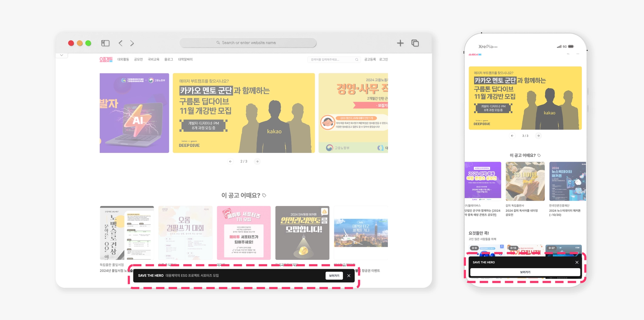The width and height of the screenshot is (644, 320).
Task: Click the desktop carousel page indicator 2 / 3
Action: point(244,161)
